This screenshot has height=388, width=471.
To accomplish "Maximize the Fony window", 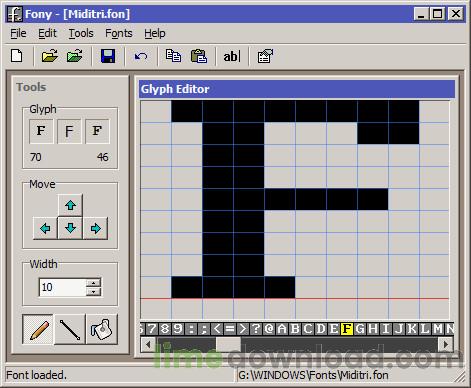I will 437,14.
